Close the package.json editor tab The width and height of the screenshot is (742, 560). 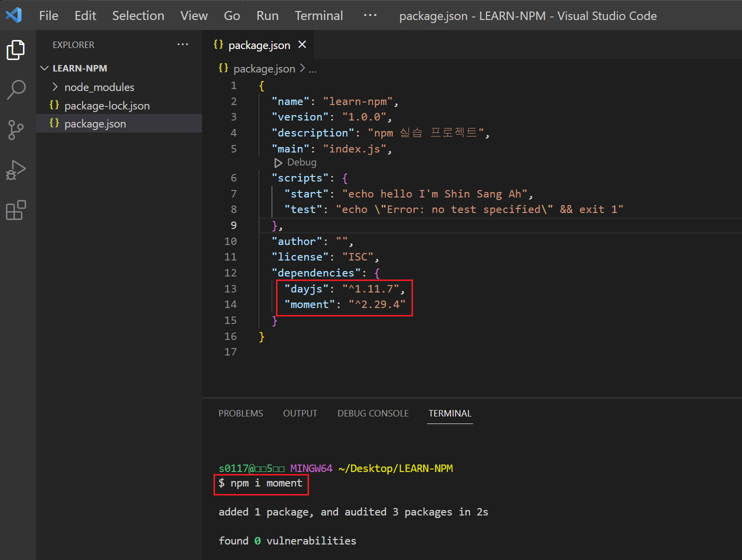point(302,44)
